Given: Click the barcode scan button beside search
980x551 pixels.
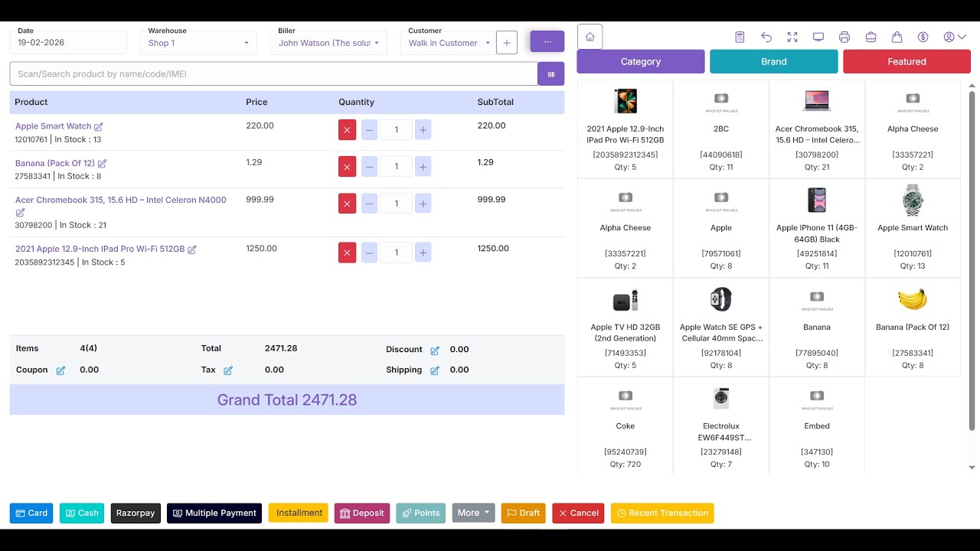Looking at the screenshot, I should pyautogui.click(x=551, y=74).
